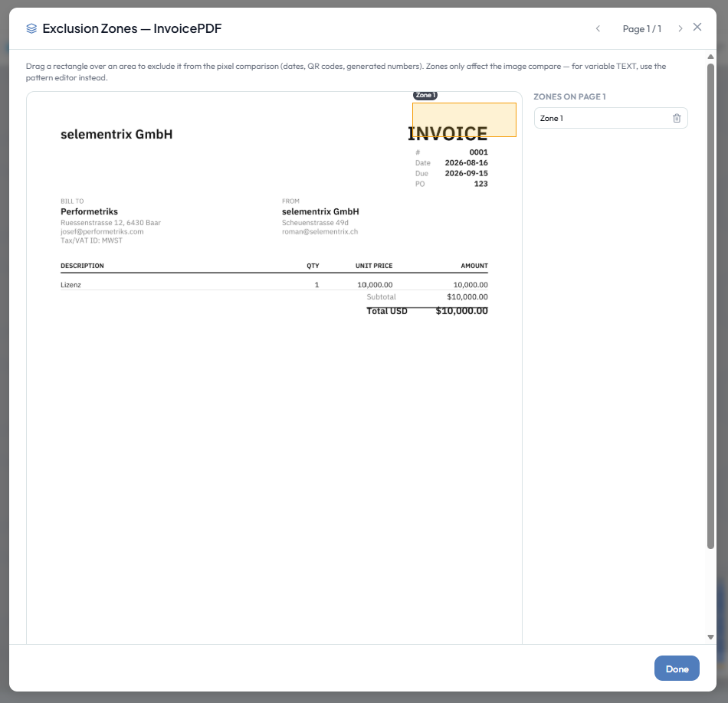This screenshot has width=728, height=703.
Task: Click the Total USD label
Action: point(387,311)
